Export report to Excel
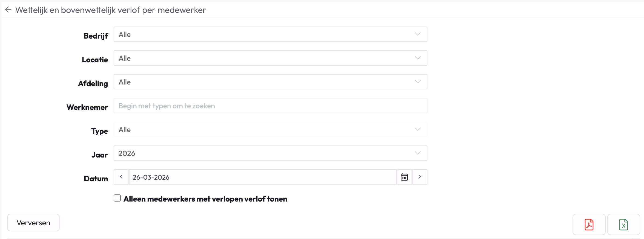The image size is (644, 239). pyautogui.click(x=623, y=225)
